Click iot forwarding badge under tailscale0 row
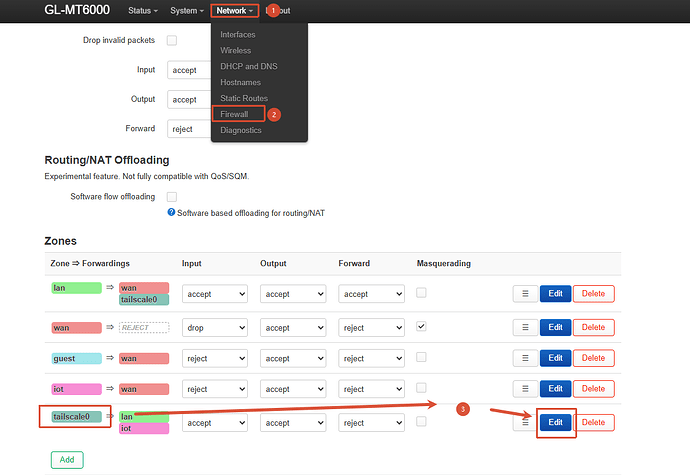 coord(144,428)
